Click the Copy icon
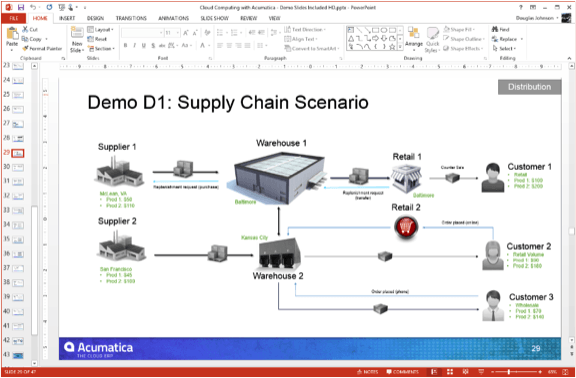This screenshot has width=576, height=378. pyautogui.click(x=25, y=39)
